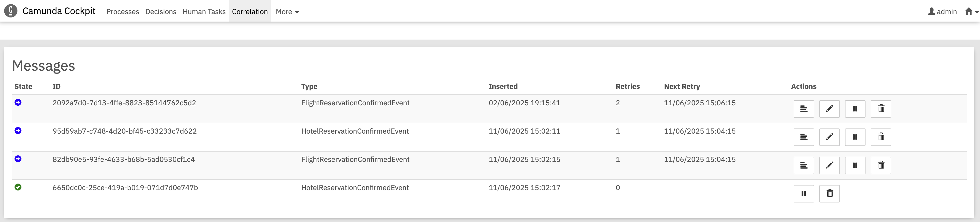The height and width of the screenshot is (222, 980).
Task: Open the Decisions menu item
Action: click(x=160, y=12)
